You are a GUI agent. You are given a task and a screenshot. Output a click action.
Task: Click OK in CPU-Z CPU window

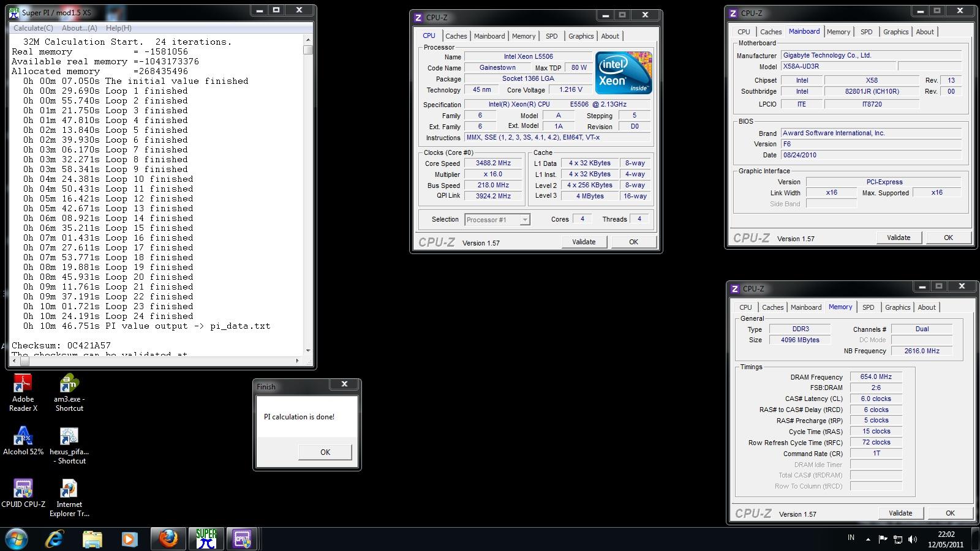634,242
